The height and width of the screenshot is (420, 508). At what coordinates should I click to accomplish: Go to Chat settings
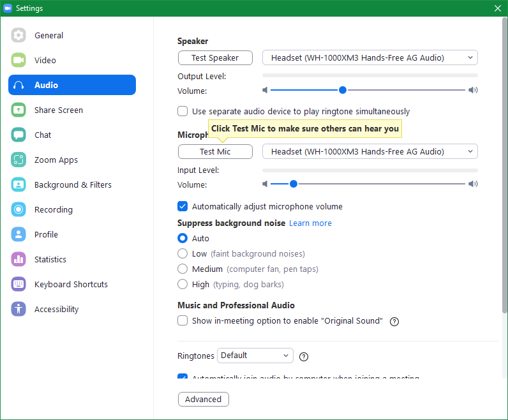pos(72,135)
